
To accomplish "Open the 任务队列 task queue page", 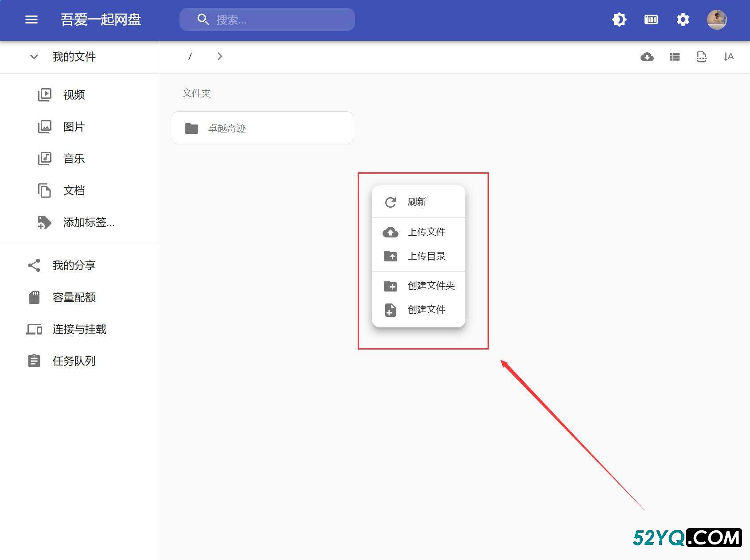I will coord(74,361).
